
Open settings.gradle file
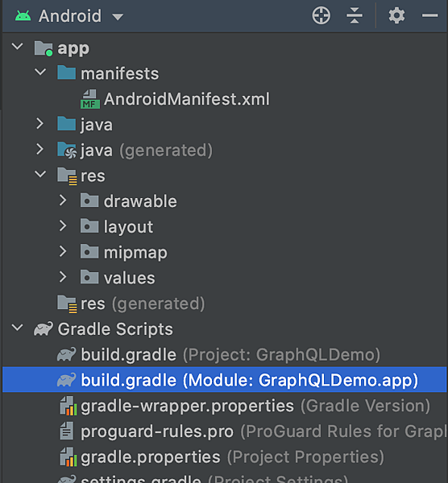coord(214,479)
